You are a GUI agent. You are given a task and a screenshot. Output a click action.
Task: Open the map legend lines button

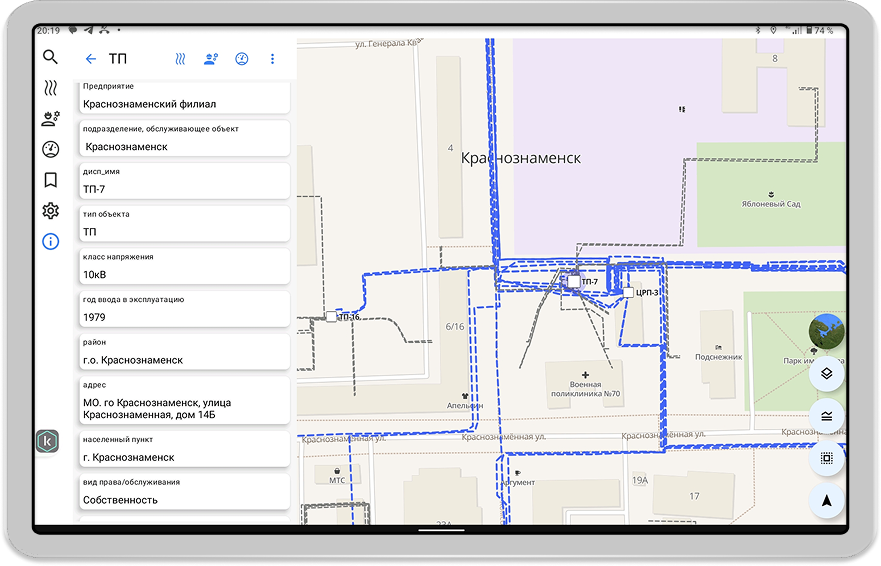tap(826, 416)
